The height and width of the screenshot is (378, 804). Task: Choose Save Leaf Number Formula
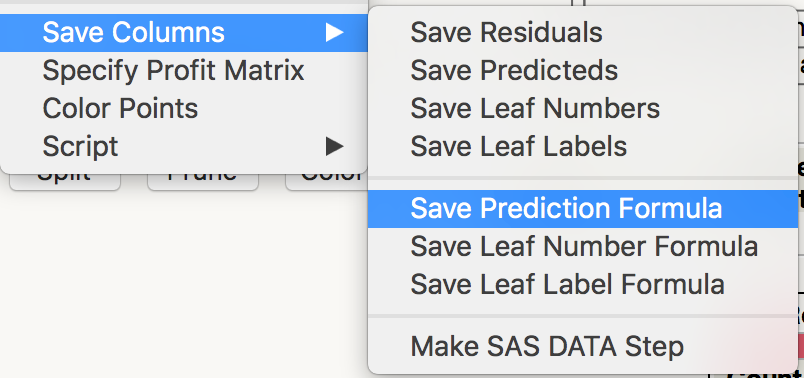point(583,247)
